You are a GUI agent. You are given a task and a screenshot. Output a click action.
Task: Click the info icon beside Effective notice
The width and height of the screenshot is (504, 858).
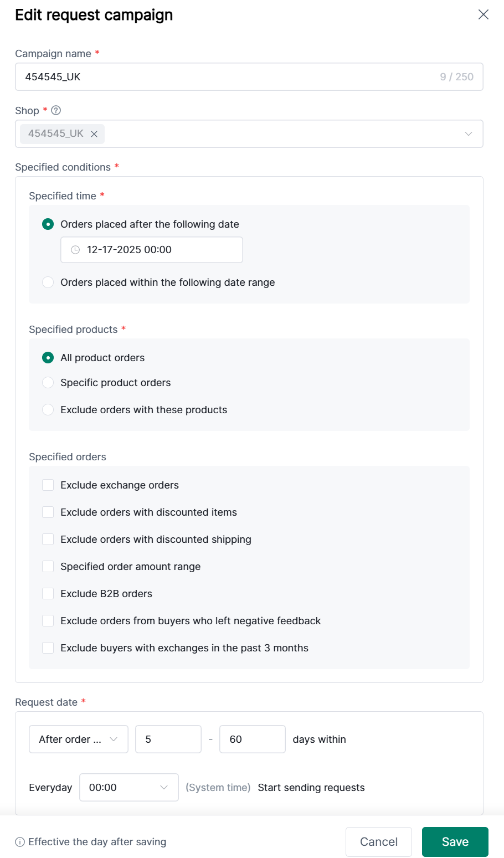click(20, 842)
